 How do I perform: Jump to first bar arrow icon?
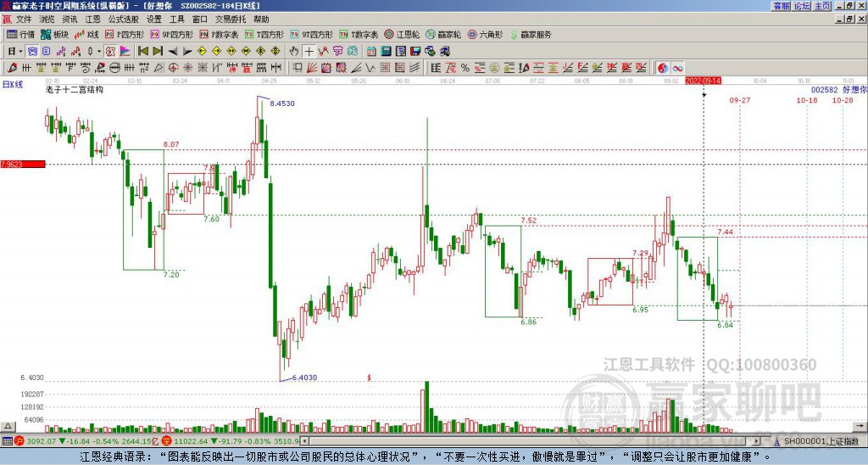coord(142,52)
